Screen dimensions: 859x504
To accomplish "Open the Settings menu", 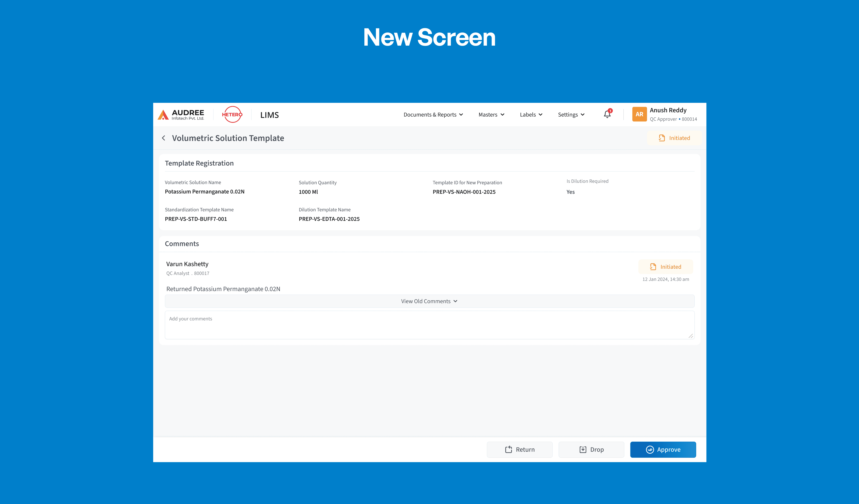I will pyautogui.click(x=571, y=114).
